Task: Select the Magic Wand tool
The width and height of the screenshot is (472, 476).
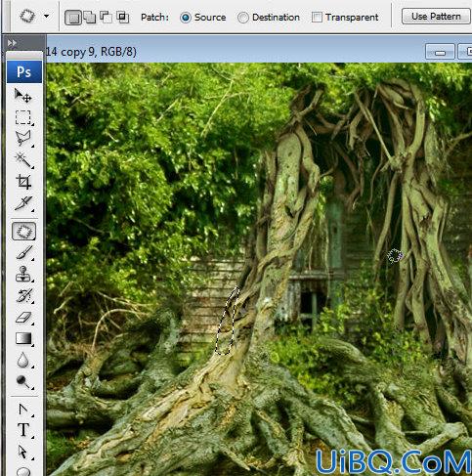Action: click(22, 160)
